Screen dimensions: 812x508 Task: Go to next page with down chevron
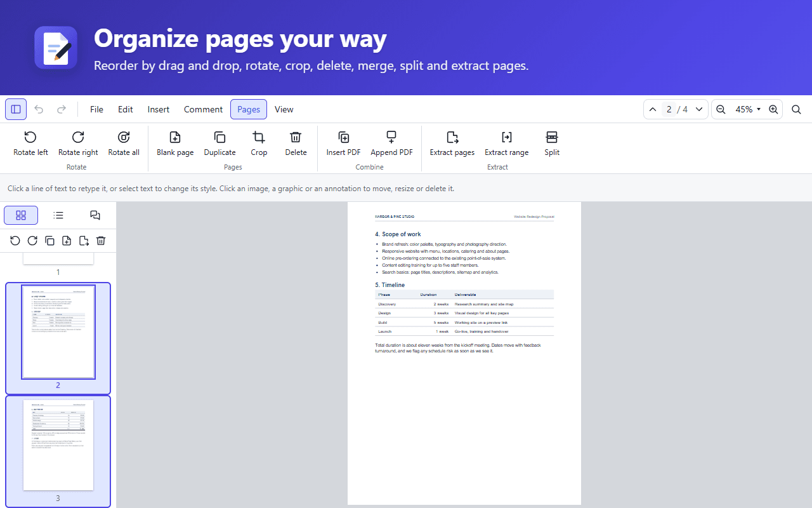699,109
